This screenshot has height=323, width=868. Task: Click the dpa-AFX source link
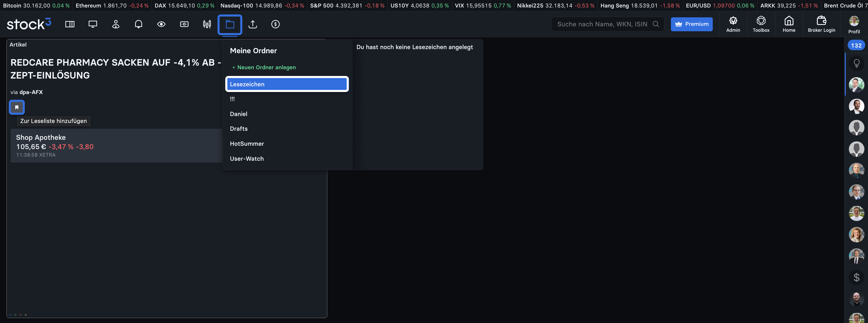click(x=31, y=92)
